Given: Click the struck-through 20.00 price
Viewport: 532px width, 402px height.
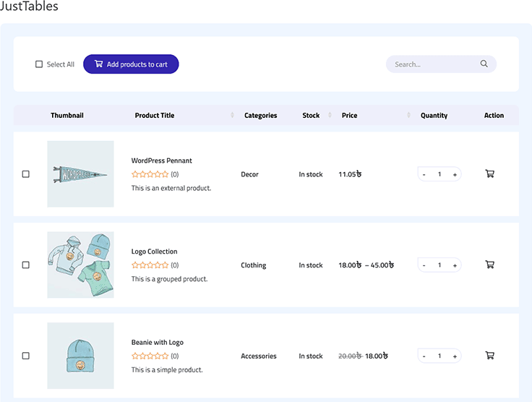Looking at the screenshot, I should click(350, 356).
